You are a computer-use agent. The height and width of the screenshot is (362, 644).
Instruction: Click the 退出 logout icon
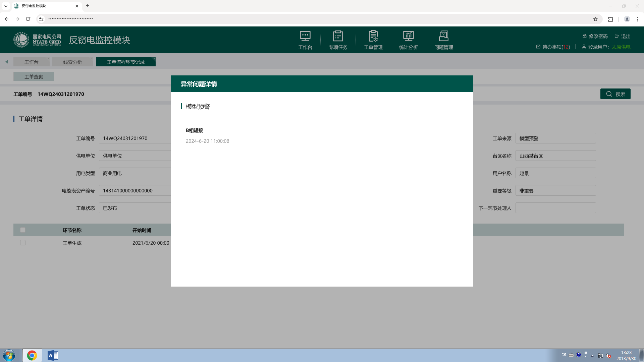616,36
